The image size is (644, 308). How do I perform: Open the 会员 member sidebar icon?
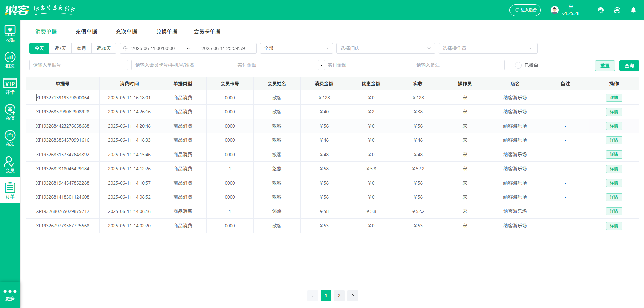pyautogui.click(x=10, y=165)
